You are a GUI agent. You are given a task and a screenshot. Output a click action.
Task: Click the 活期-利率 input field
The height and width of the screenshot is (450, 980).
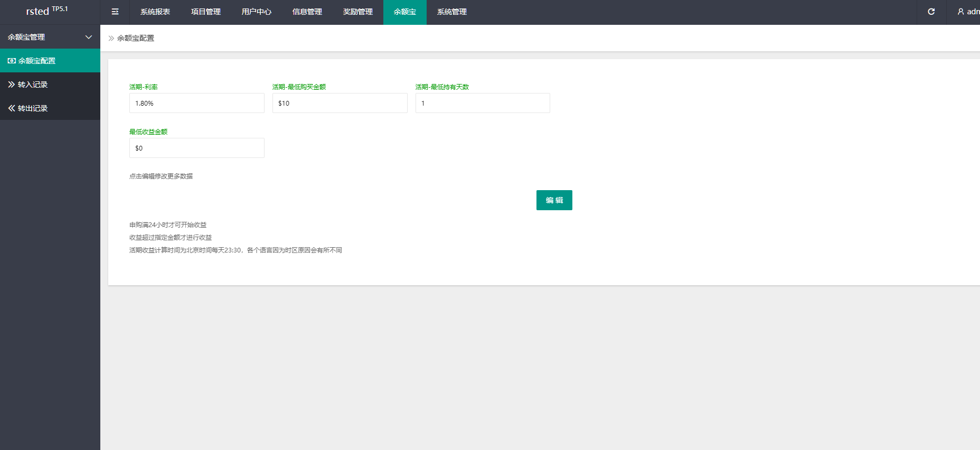click(x=196, y=103)
